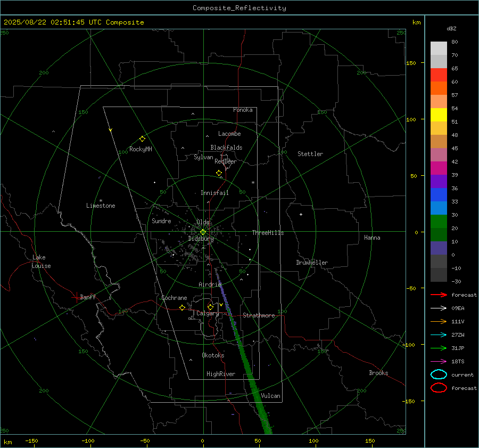The width and height of the screenshot is (479, 448).
Task: Click the orange 111V arrow legend icon
Action: (x=439, y=321)
